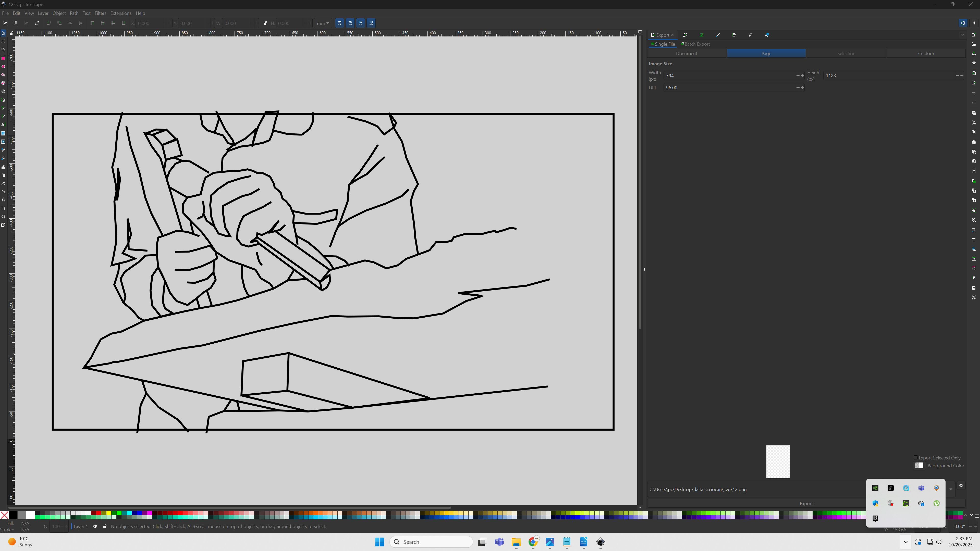Select the 3D Box tool
This screenshot has height=551, width=980.
(x=3, y=83)
